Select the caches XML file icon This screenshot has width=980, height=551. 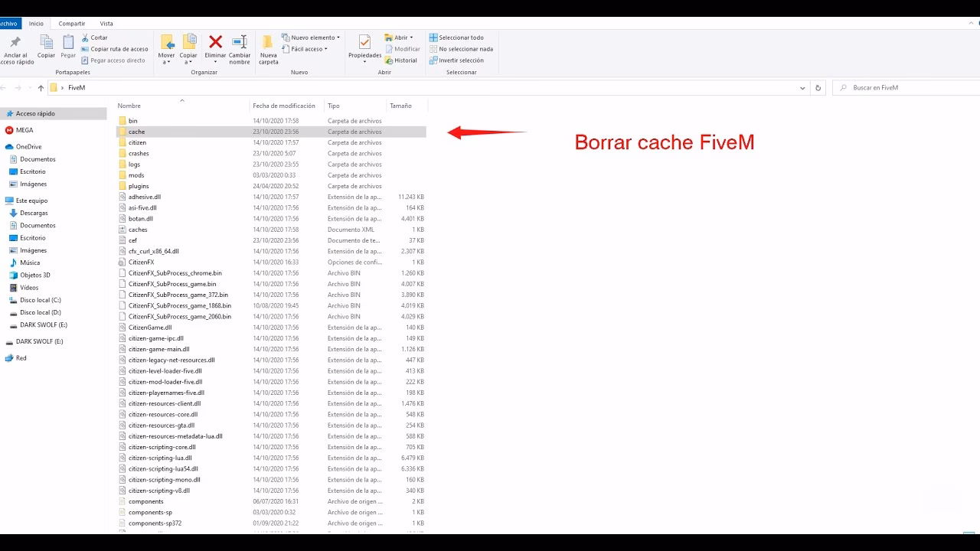[122, 230]
